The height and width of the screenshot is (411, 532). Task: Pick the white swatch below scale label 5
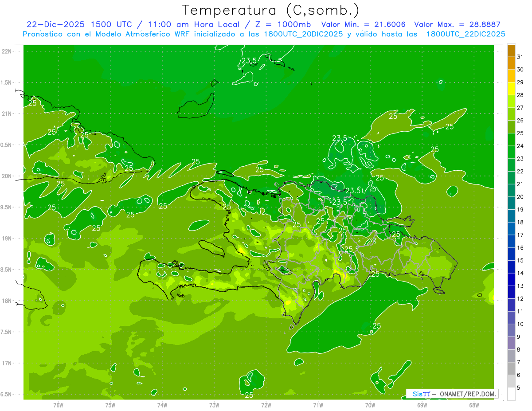pyautogui.click(x=511, y=394)
